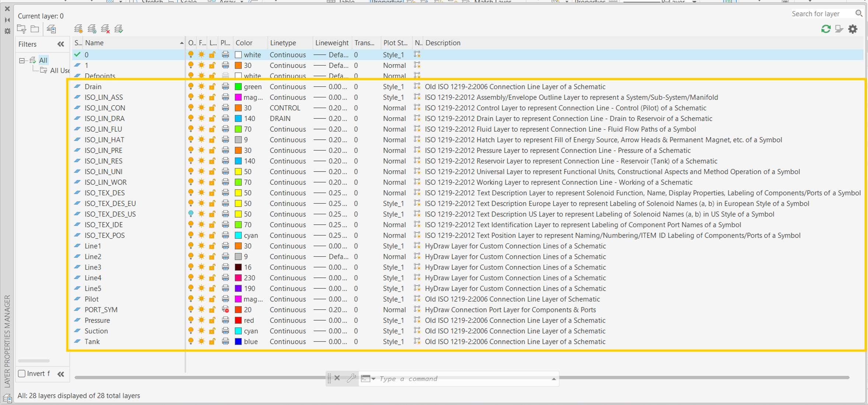Screen dimensions: 868x405
Task: Freeze the ISO_LIN_HAT layer via sun icon
Action: (x=202, y=140)
